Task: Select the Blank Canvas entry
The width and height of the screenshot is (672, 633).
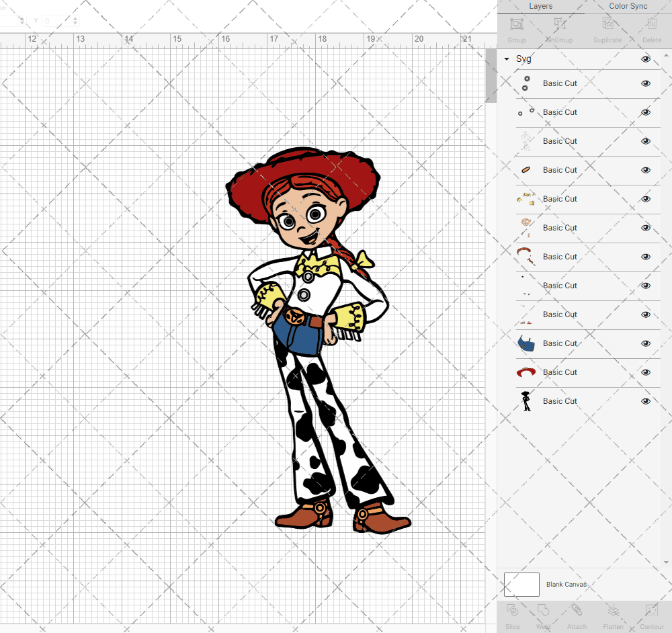Action: tap(566, 584)
